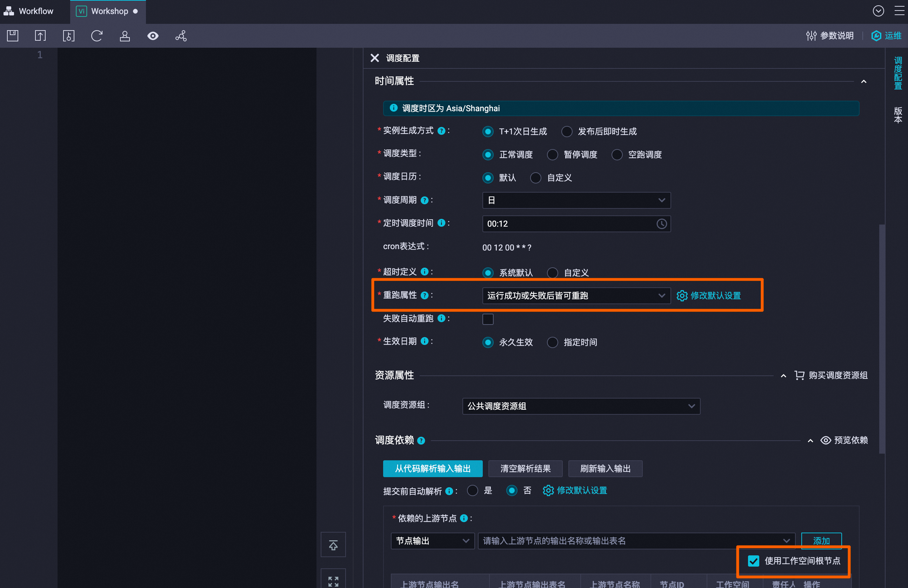Viewport: 908px width, 588px height.
Task: Click the 运维 operations icon
Action: pos(876,36)
